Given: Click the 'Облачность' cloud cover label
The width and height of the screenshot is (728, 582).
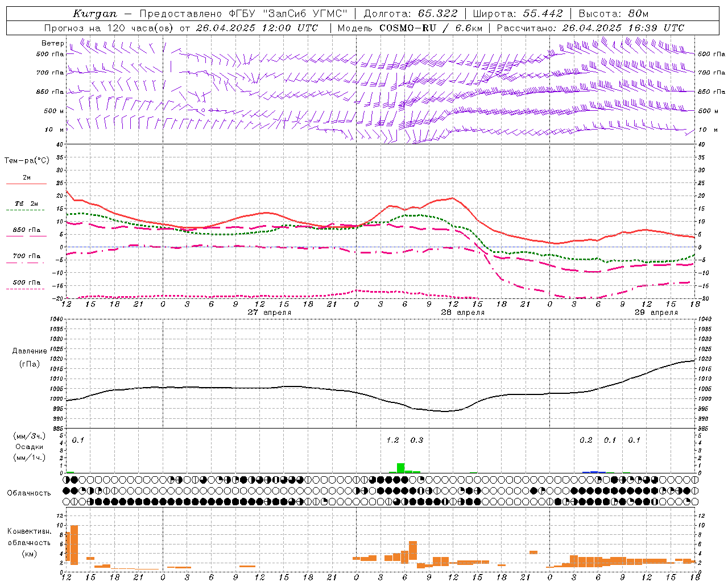Looking at the screenshot, I should [29, 493].
